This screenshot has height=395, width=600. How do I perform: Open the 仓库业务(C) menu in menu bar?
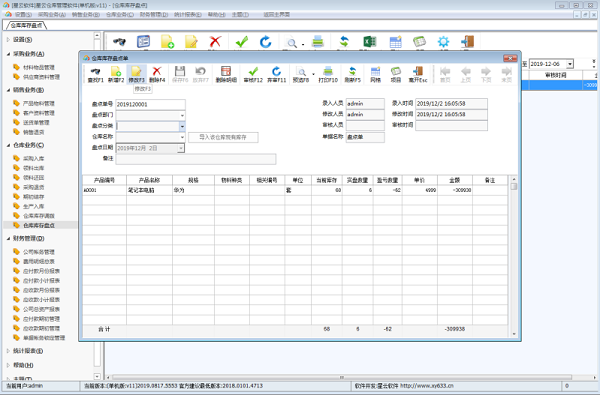click(120, 15)
